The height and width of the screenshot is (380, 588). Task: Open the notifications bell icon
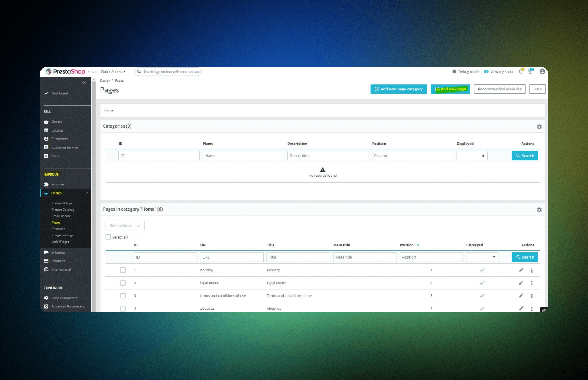click(x=521, y=71)
